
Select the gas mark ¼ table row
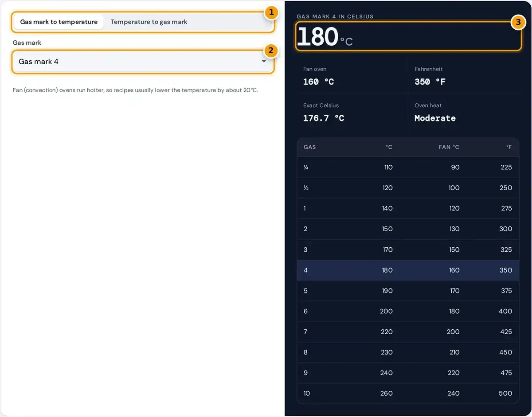pos(408,168)
